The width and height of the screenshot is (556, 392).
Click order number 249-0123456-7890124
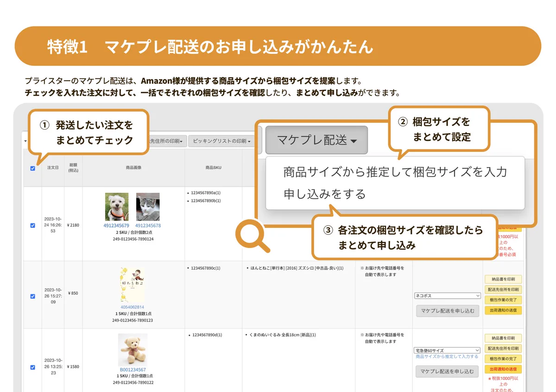pos(133,239)
